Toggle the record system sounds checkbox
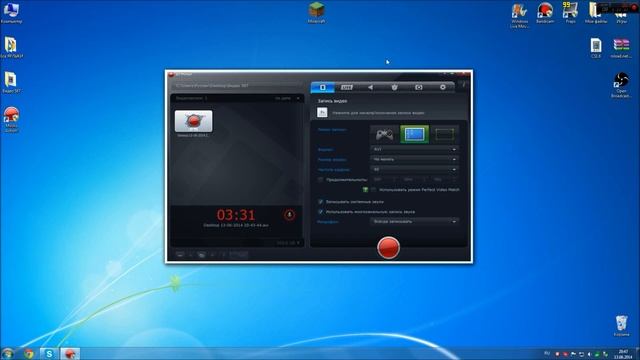 (320, 202)
